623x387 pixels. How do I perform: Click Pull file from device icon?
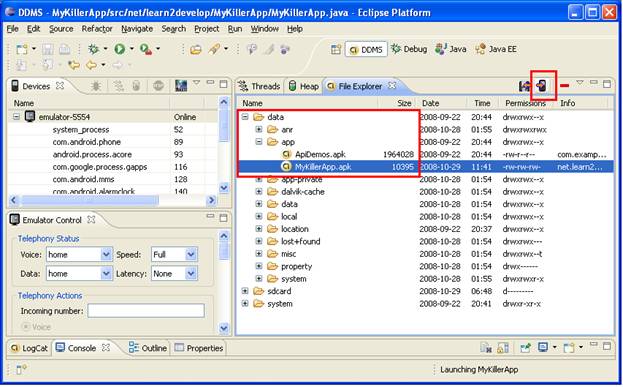(525, 85)
